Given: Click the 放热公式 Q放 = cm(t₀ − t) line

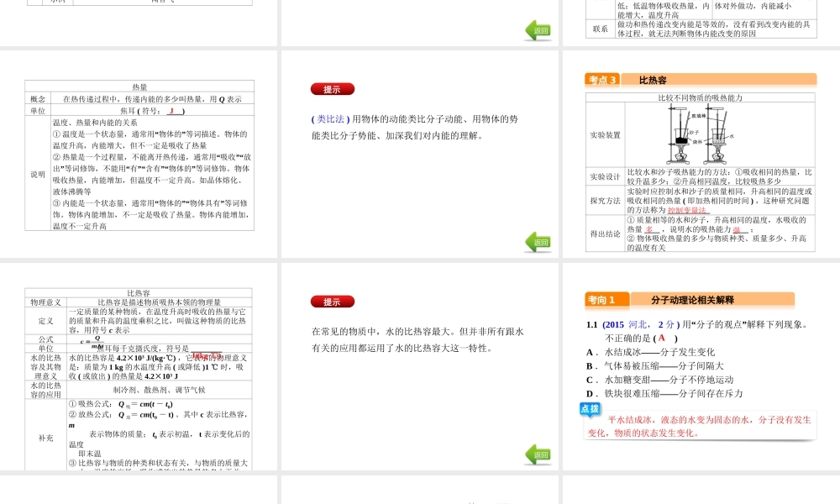Looking at the screenshot, I should [122, 415].
